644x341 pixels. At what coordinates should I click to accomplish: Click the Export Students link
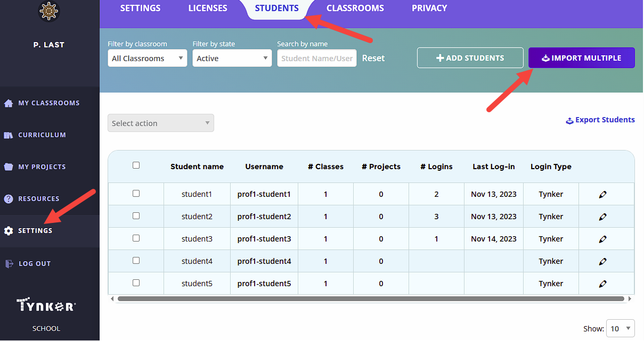point(600,120)
